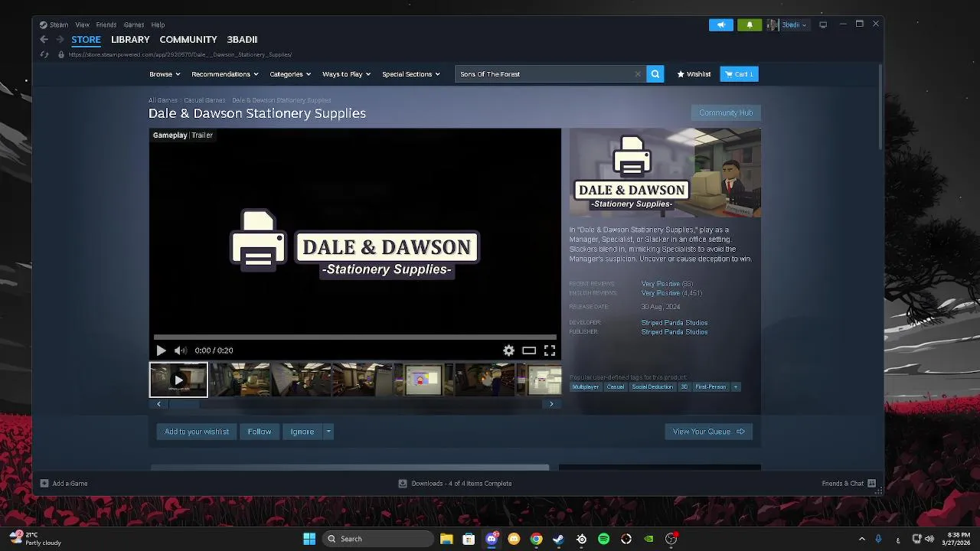This screenshot has width=980, height=551.
Task: Expand the Categories dropdown
Action: tap(290, 74)
